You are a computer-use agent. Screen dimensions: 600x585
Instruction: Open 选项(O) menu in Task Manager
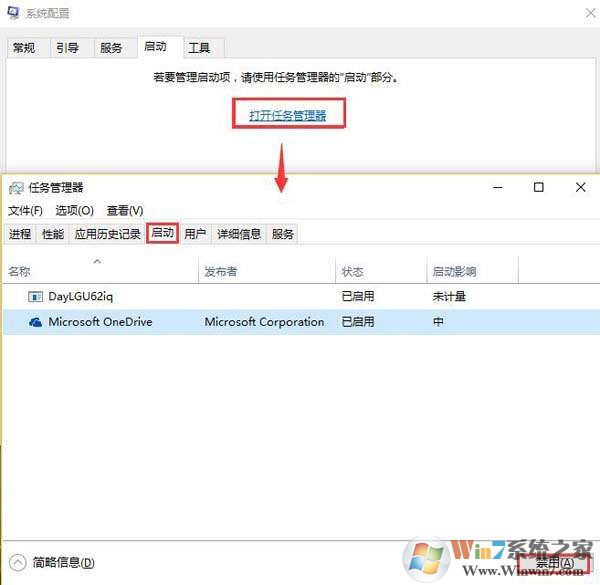coord(75,210)
